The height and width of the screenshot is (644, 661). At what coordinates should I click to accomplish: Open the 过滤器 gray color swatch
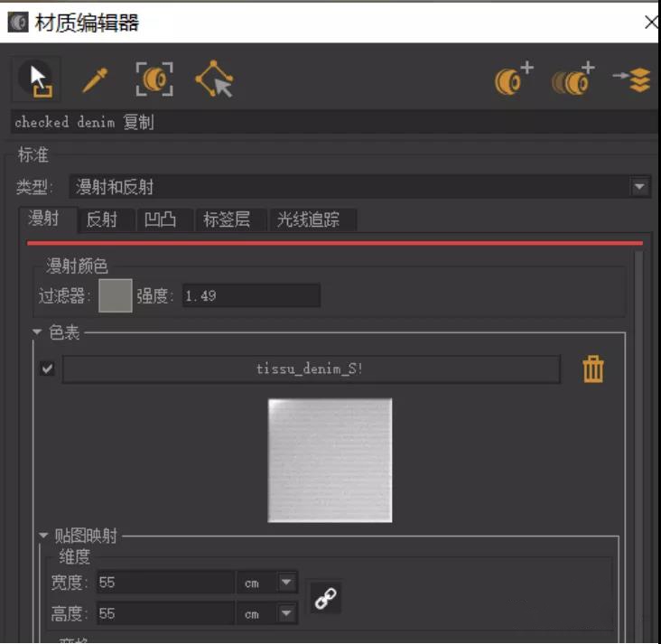pos(116,295)
